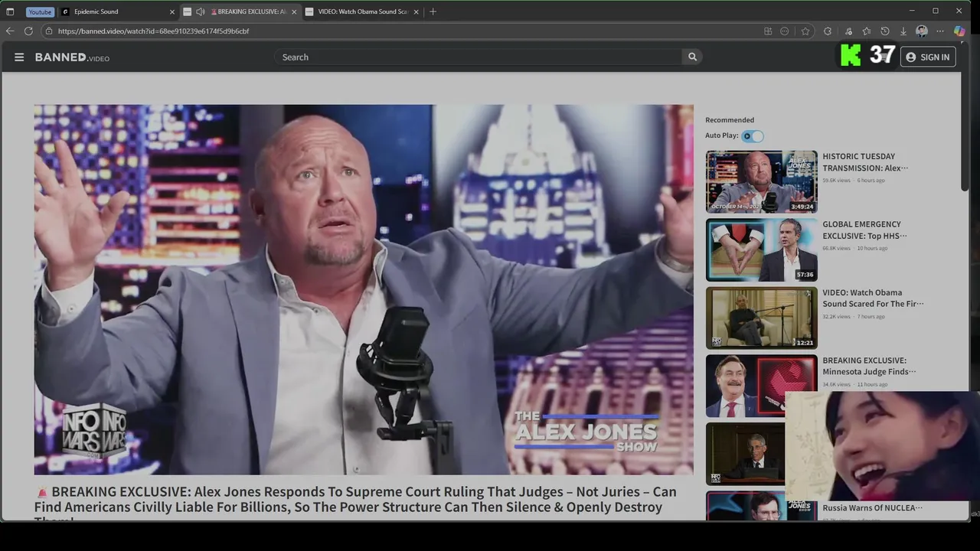Close the VIDEO: Watch Obama tab

[x=416, y=11]
